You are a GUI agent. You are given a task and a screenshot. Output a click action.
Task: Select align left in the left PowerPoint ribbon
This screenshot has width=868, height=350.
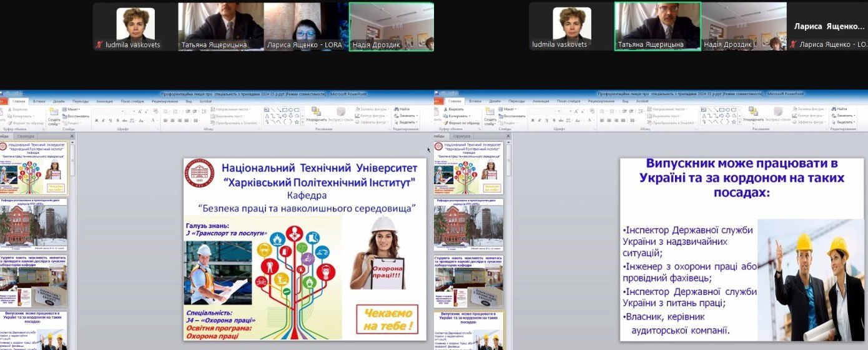(165, 121)
